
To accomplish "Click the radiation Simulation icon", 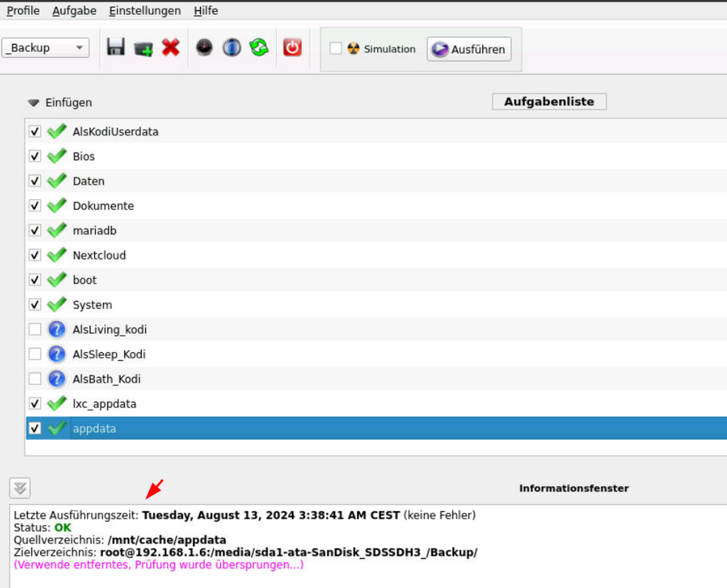I will click(x=353, y=49).
